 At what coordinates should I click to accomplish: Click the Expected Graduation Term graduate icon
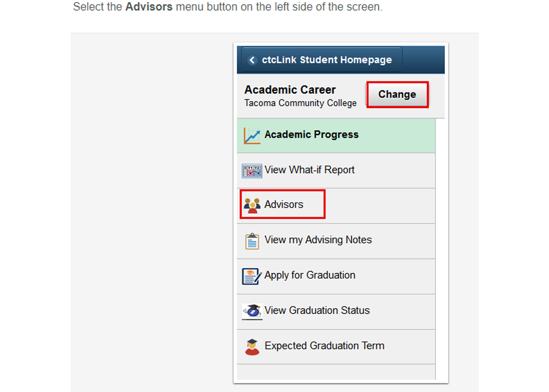tap(252, 347)
